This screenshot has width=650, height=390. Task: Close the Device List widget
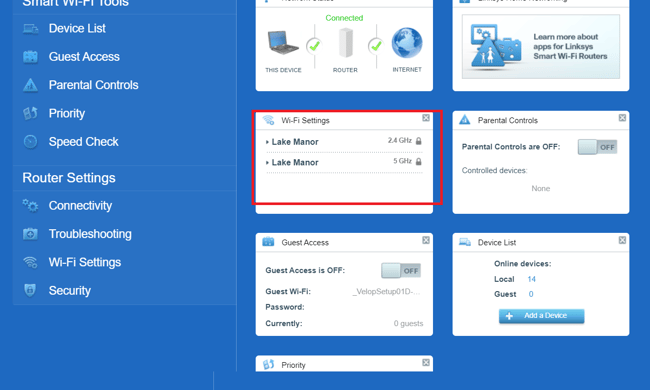point(622,240)
